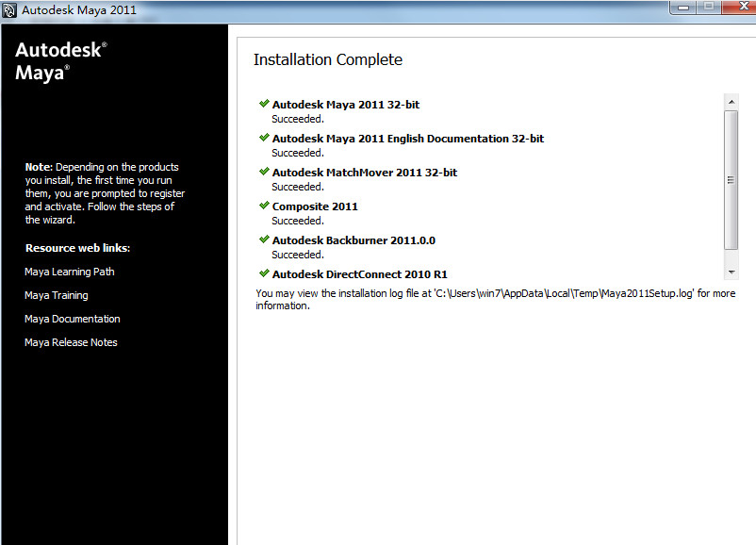Open the Maya Release Notes link
This screenshot has width=756, height=545.
coord(71,342)
